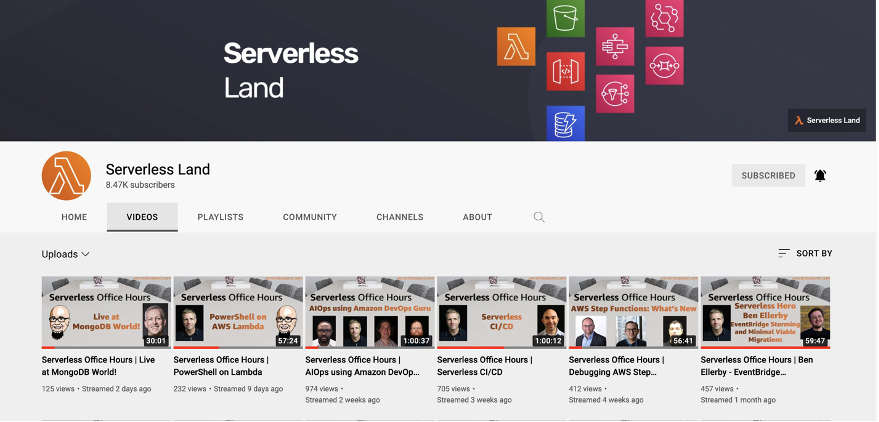The image size is (879, 422).
Task: Open the channel search magnifier icon
Action: [x=539, y=217]
